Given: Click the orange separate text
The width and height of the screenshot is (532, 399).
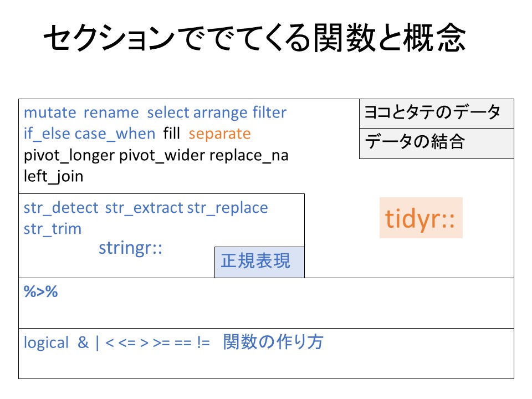Looking at the screenshot, I should click(219, 134).
